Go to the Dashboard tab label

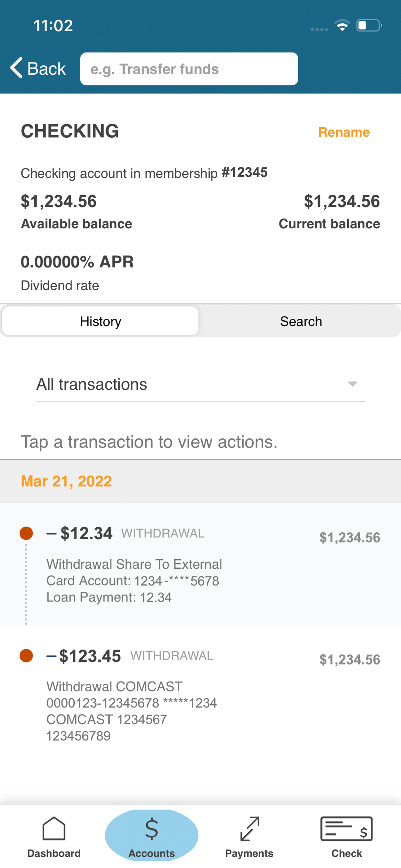click(54, 854)
